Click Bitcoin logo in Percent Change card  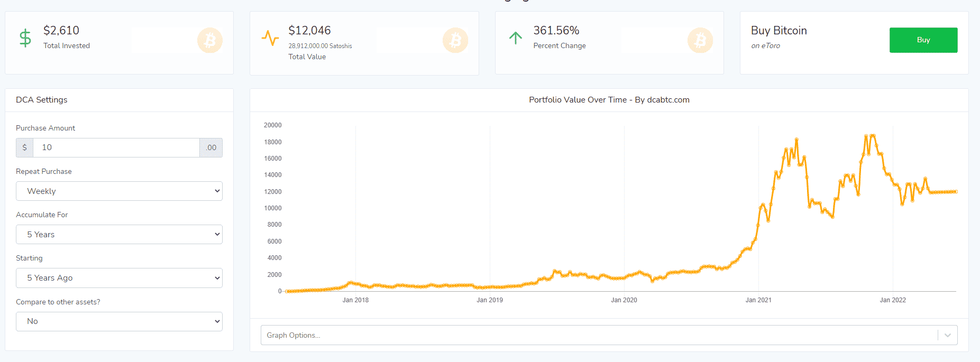[700, 40]
